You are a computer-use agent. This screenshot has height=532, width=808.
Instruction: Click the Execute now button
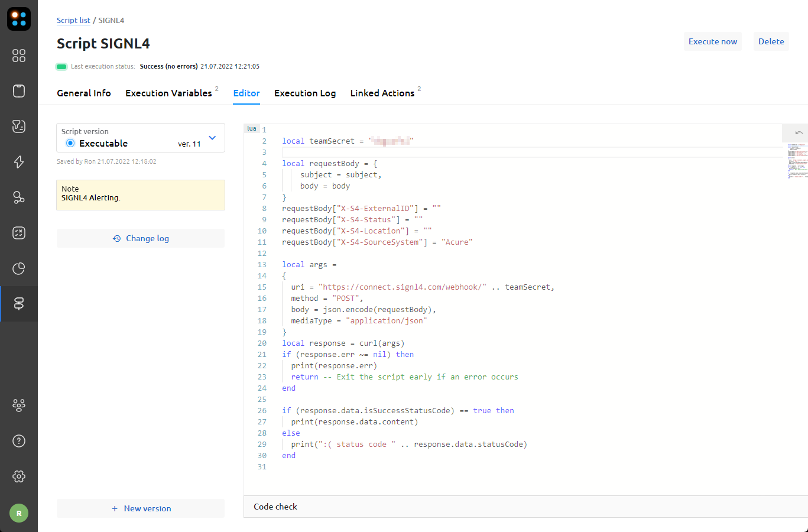[713, 41]
